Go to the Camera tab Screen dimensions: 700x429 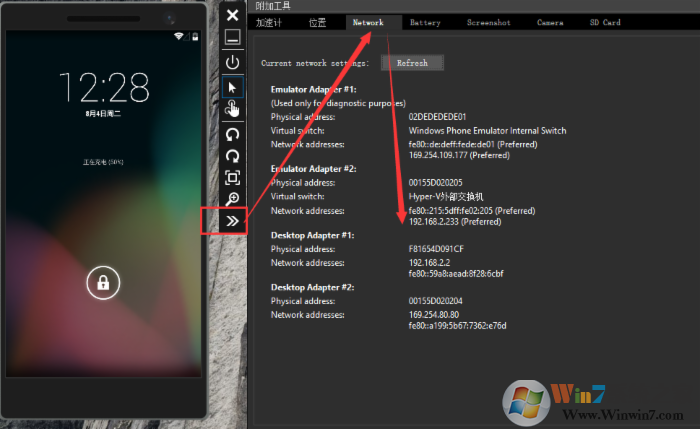click(550, 22)
